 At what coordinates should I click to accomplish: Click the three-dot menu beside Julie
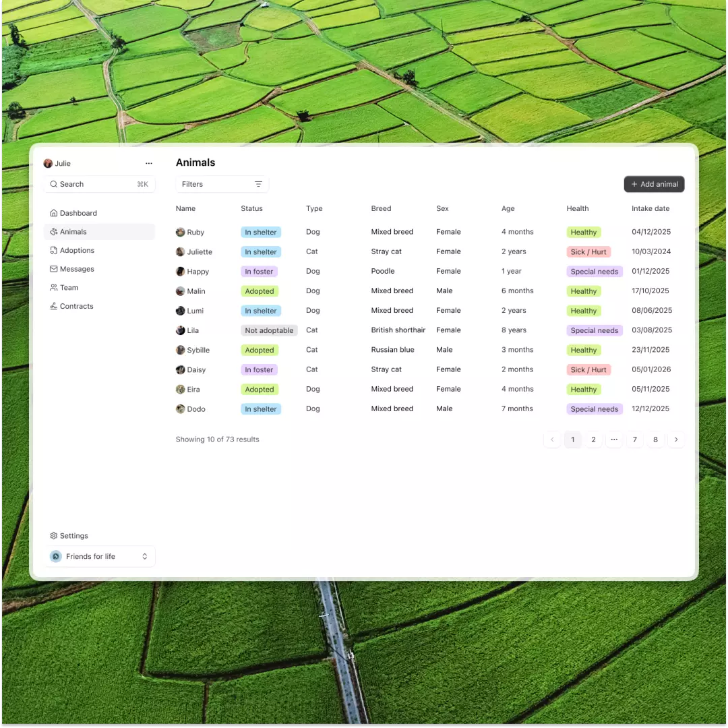pyautogui.click(x=149, y=163)
